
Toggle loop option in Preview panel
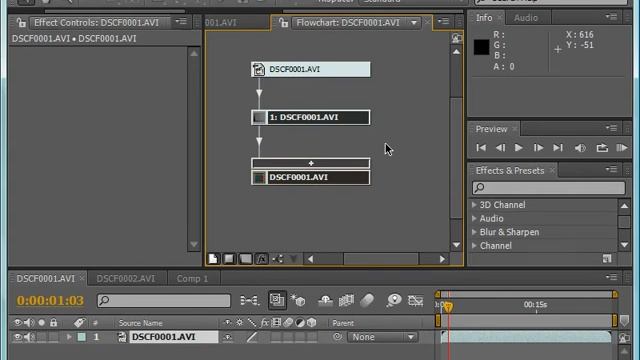602,148
